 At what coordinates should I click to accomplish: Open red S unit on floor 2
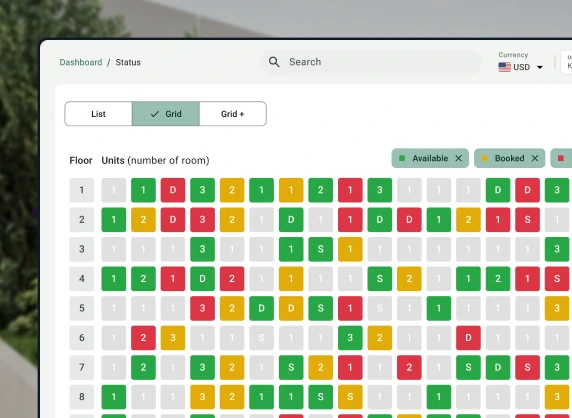point(527,220)
